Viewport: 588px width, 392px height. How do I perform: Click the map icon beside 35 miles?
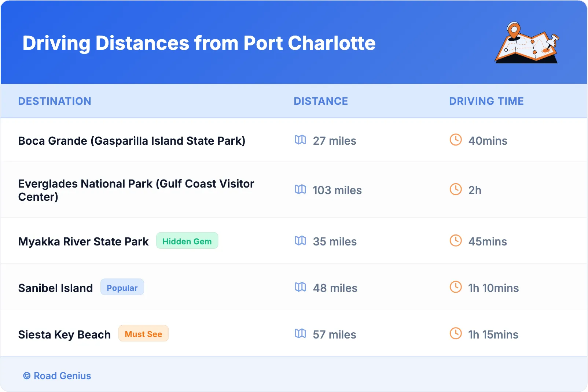point(300,241)
